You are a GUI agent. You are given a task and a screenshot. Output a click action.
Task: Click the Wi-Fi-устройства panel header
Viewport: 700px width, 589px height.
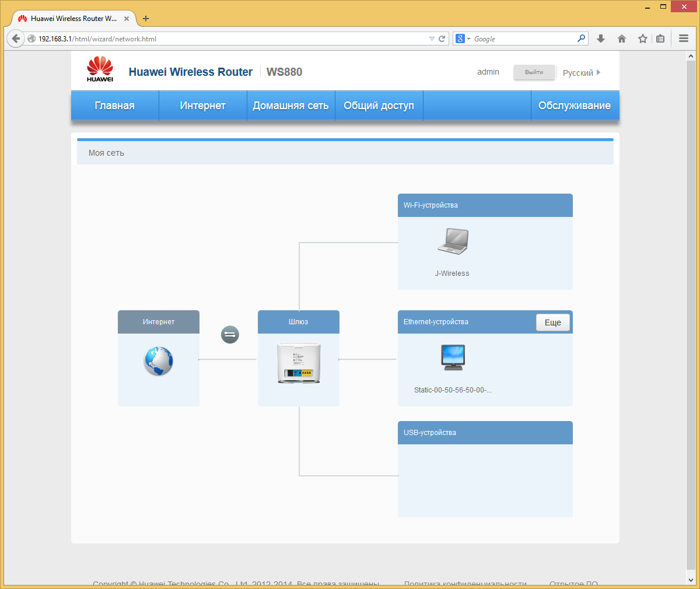(x=485, y=205)
